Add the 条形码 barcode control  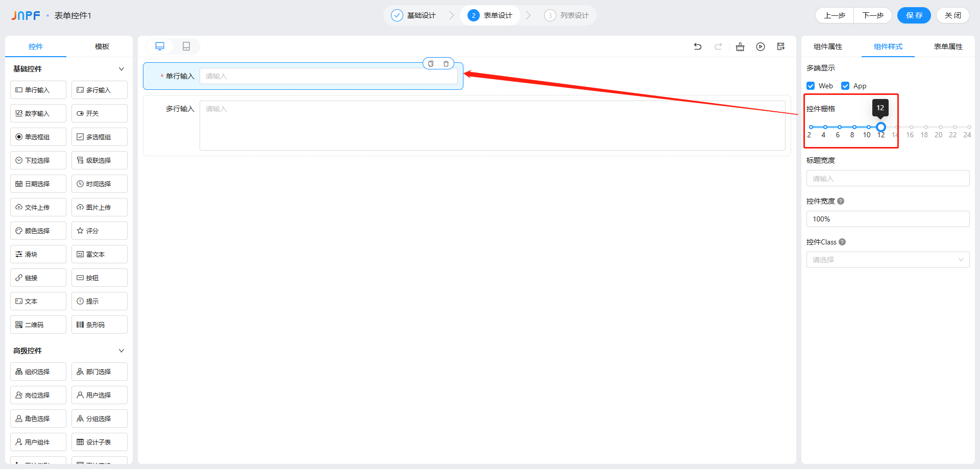click(x=100, y=325)
